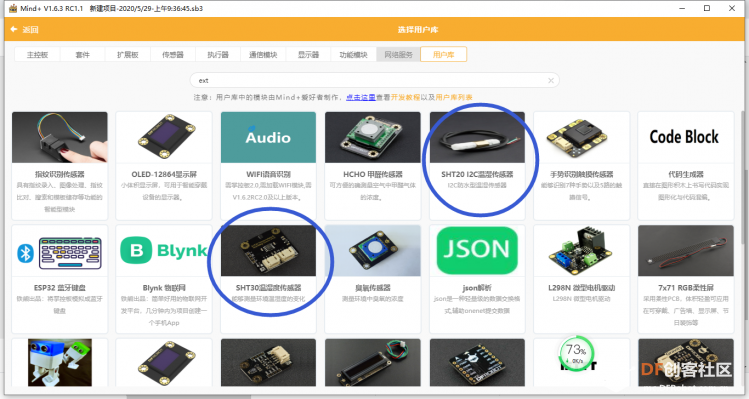Click the SHT20 I2C温湿传感器 title
This screenshot has height=399, width=749.
(x=477, y=174)
